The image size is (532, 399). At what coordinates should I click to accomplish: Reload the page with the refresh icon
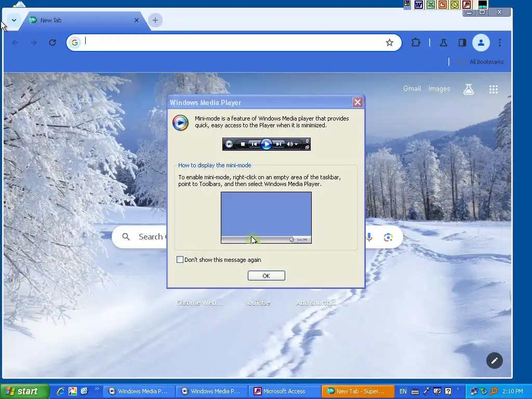pyautogui.click(x=52, y=43)
